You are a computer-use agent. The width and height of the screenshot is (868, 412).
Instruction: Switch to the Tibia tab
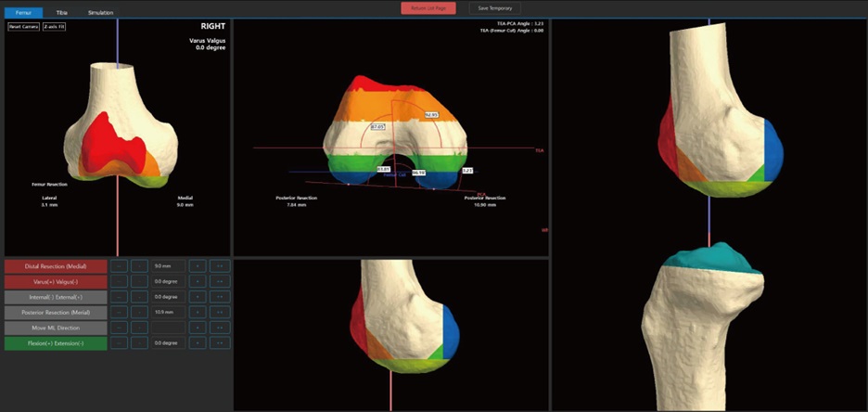point(61,12)
